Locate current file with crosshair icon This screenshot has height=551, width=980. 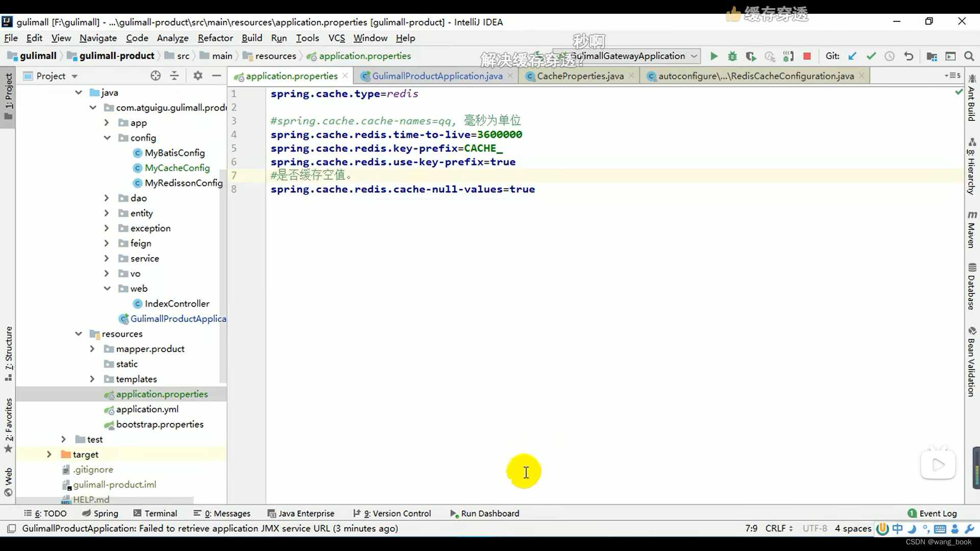(156, 76)
